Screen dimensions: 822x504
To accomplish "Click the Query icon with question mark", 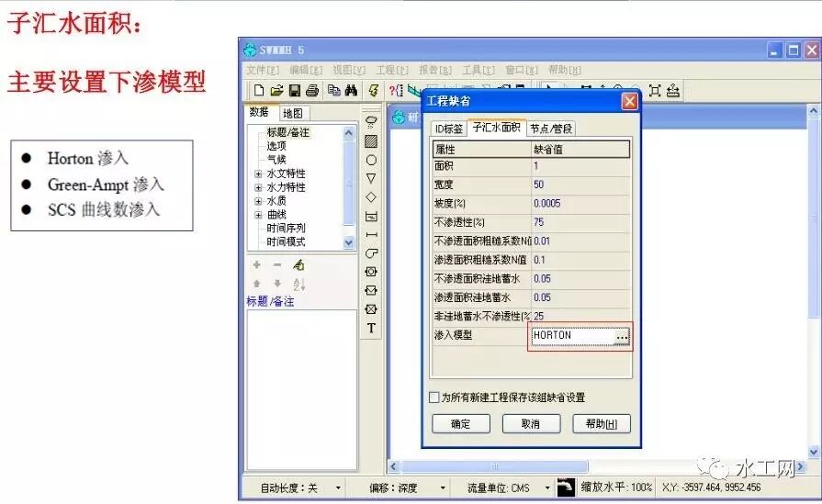I will pyautogui.click(x=396, y=91).
